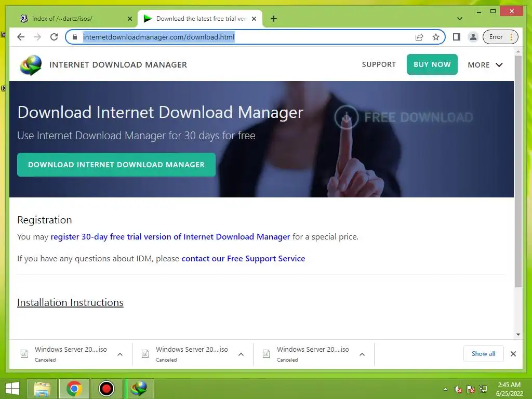The height and width of the screenshot is (399, 532).
Task: Click the Download Internet Download Manager headline
Action: [160, 112]
